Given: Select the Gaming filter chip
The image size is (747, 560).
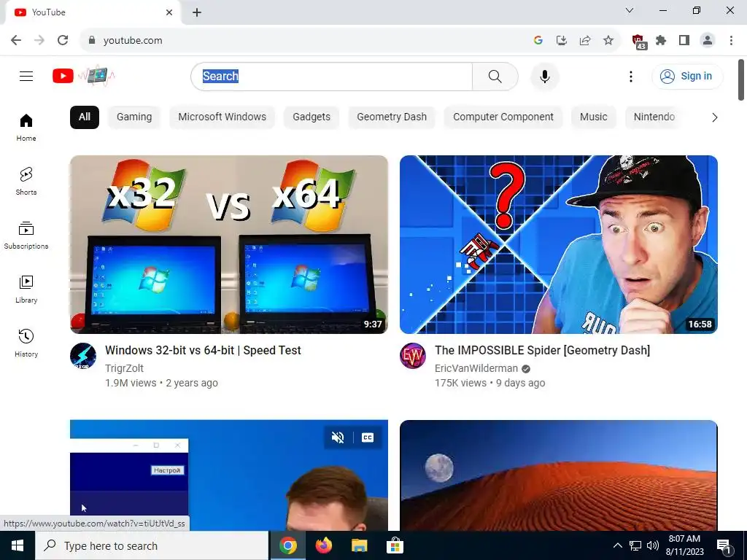Looking at the screenshot, I should 134,117.
